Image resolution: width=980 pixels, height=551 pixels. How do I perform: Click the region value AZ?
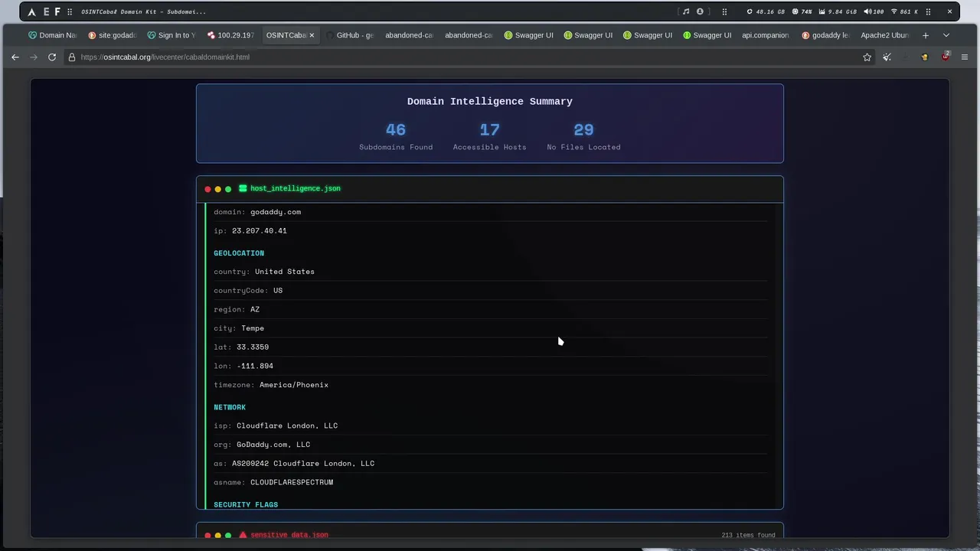pyautogui.click(x=255, y=309)
